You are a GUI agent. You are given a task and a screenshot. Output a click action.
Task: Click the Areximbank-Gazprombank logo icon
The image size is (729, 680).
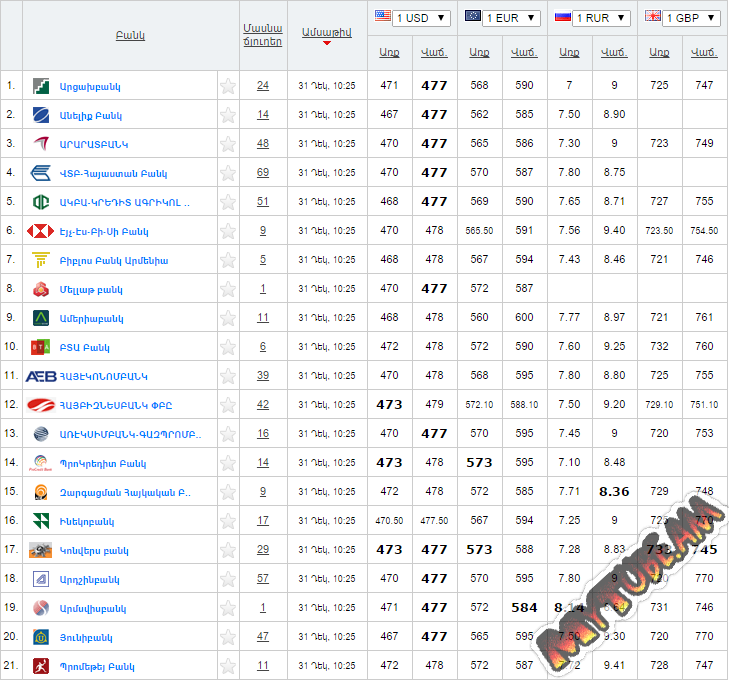41,434
